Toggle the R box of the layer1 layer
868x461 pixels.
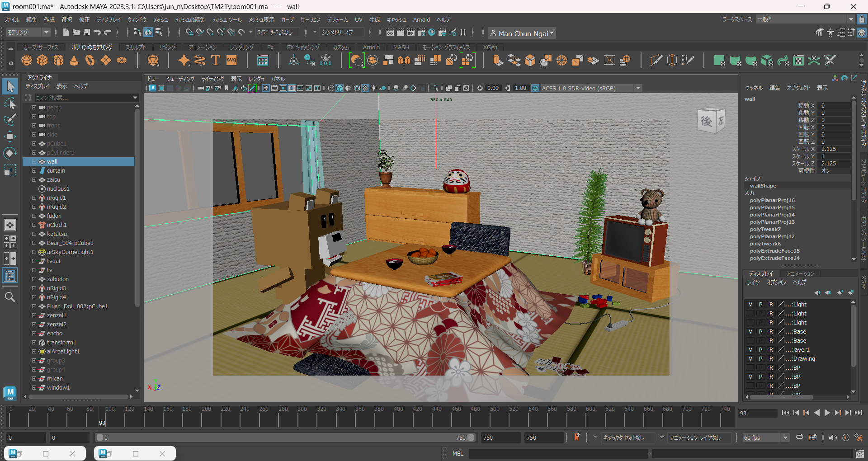(771, 350)
